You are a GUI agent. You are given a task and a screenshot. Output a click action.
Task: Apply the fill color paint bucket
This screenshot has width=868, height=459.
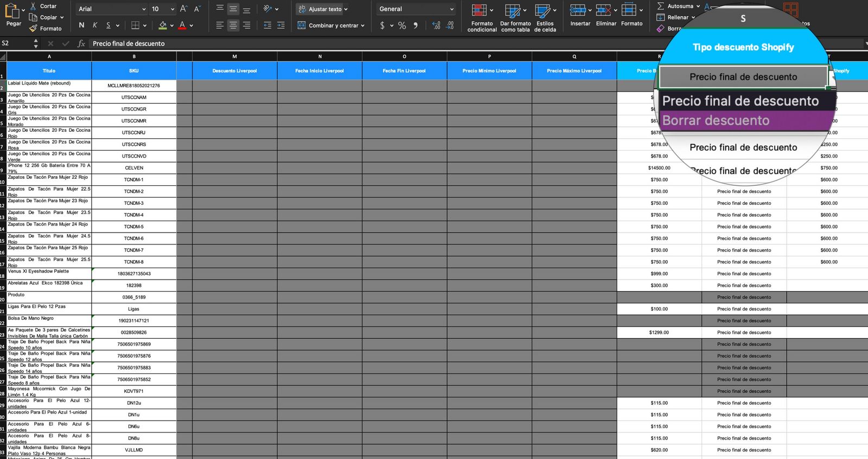pos(163,25)
